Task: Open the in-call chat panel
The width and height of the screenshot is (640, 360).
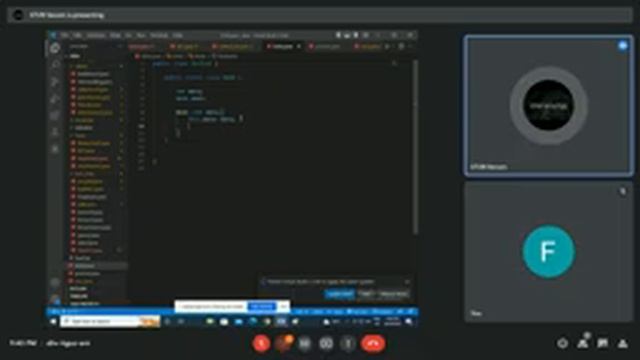Action: point(603,344)
